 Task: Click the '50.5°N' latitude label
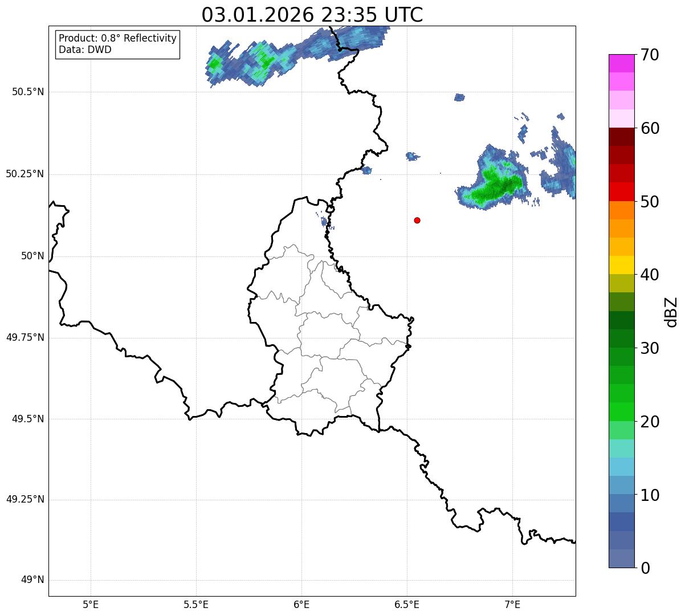pyautogui.click(x=28, y=92)
